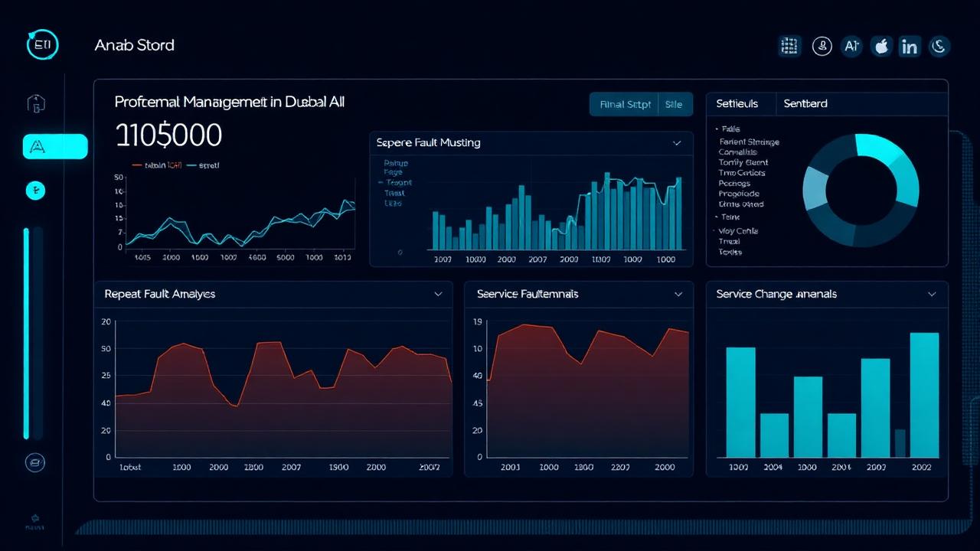
Task: Click the dim vertical bar beside the cyan slider
Action: (x=38, y=333)
